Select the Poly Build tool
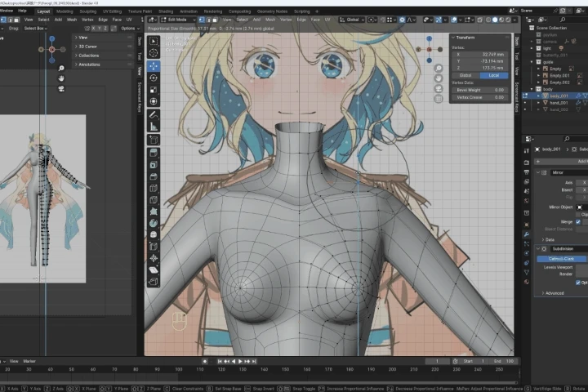588x392 pixels. (154, 212)
